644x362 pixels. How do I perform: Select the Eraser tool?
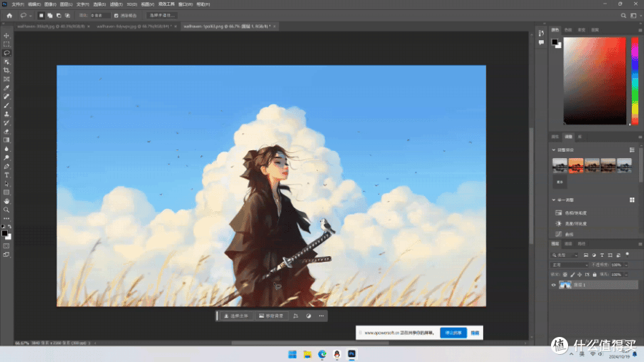[6, 132]
